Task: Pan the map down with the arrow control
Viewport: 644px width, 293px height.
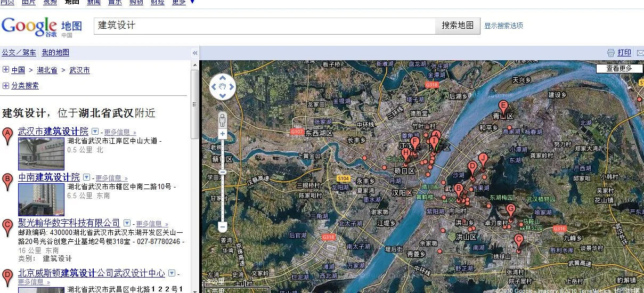Action: [223, 95]
